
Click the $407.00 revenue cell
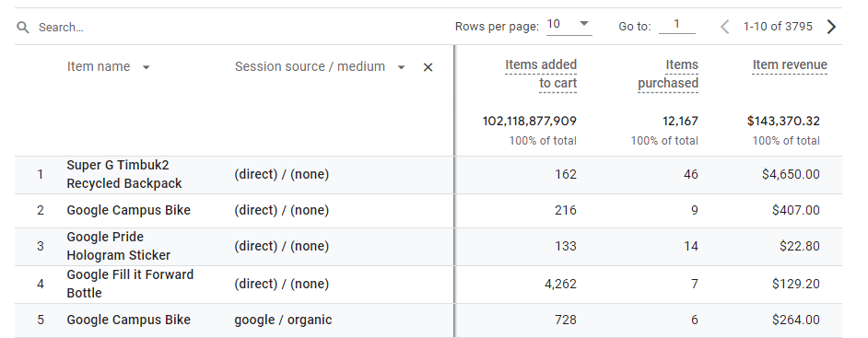(x=795, y=210)
